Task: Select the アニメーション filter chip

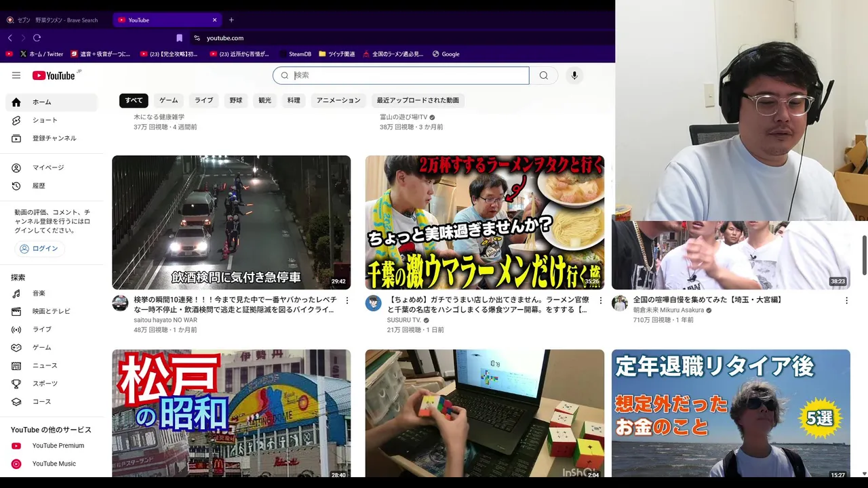Action: [338, 100]
